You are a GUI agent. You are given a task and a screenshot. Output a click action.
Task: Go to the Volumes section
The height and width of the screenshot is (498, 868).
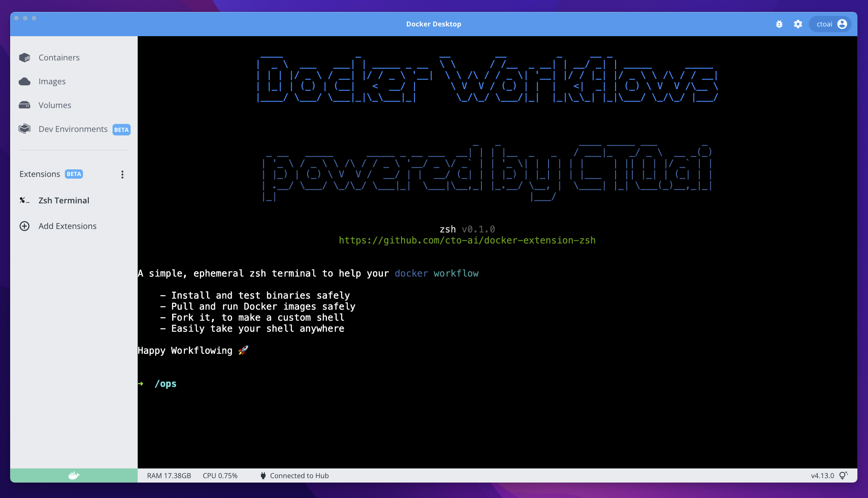coord(55,105)
